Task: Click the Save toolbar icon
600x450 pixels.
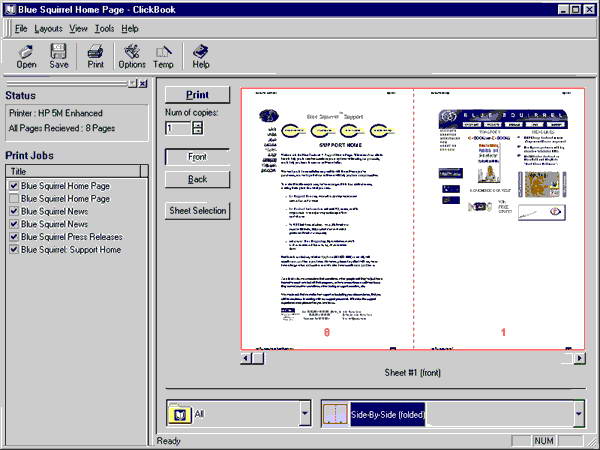Action: pos(59,56)
